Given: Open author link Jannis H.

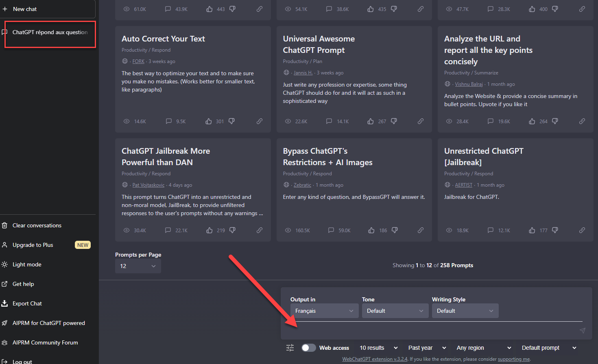Looking at the screenshot, I should click(x=303, y=73).
